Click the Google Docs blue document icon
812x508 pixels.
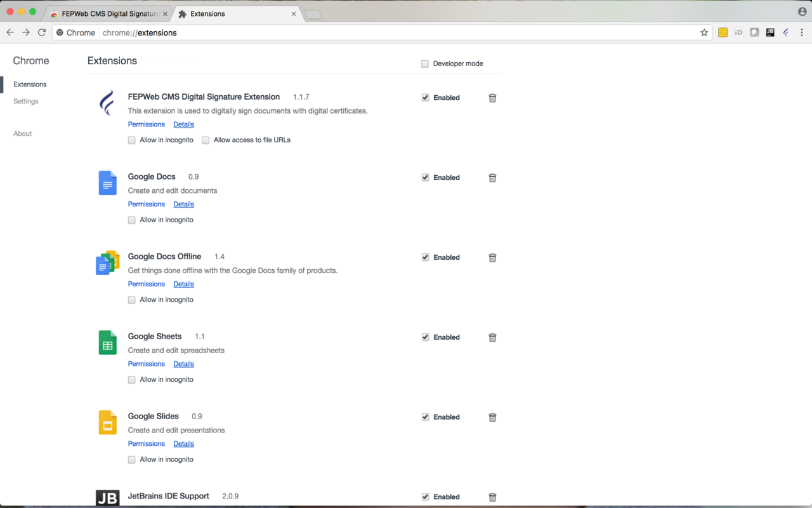pos(108,183)
